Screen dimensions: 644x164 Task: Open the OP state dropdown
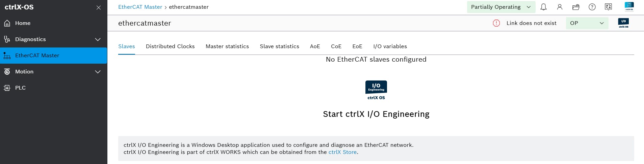587,23
